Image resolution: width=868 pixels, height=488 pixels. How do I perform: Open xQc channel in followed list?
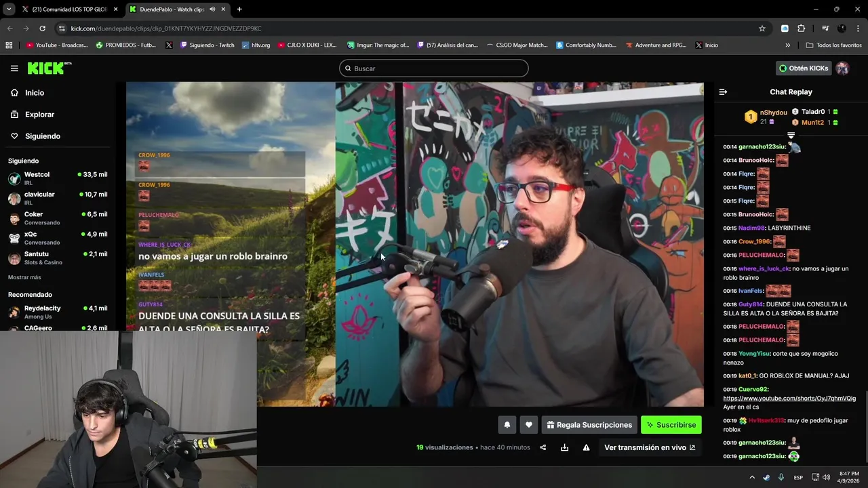[58, 238]
